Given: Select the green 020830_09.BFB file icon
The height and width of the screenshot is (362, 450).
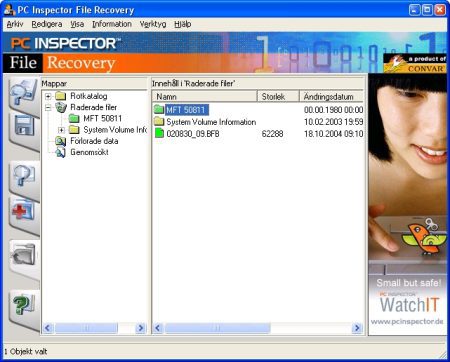Looking at the screenshot, I should pyautogui.click(x=160, y=134).
